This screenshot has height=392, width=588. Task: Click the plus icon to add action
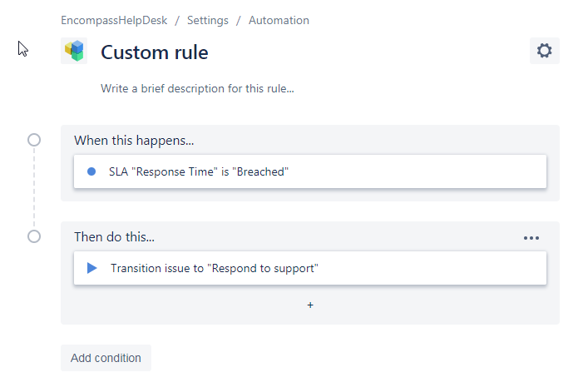(310, 305)
